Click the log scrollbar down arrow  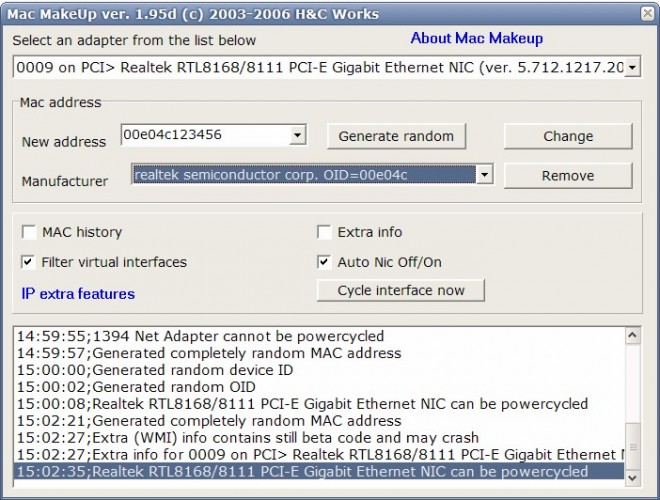[632, 478]
